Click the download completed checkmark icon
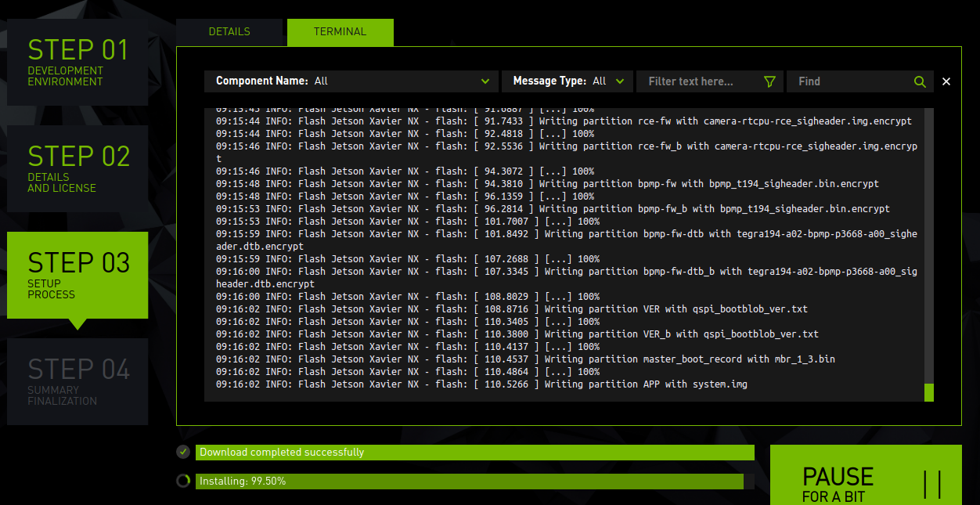 (183, 452)
